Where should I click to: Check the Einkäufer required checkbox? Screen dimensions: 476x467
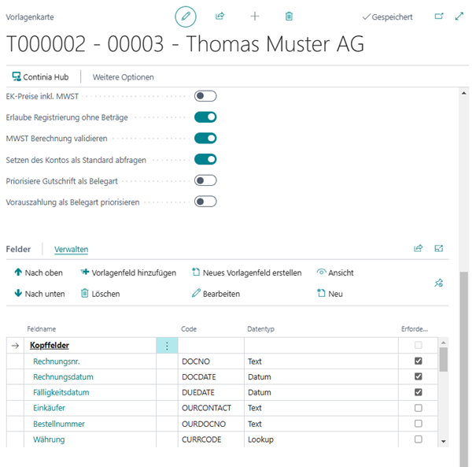(418, 408)
